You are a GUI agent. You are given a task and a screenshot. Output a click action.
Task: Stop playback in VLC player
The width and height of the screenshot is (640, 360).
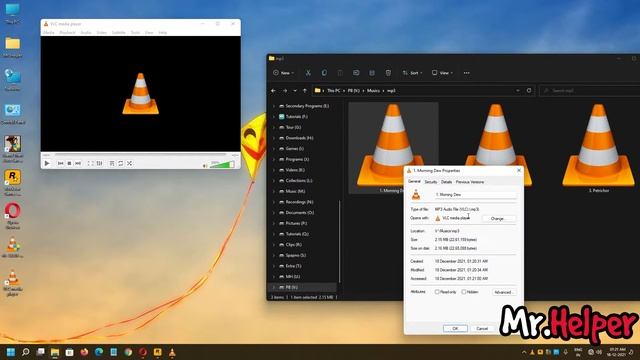(x=69, y=163)
